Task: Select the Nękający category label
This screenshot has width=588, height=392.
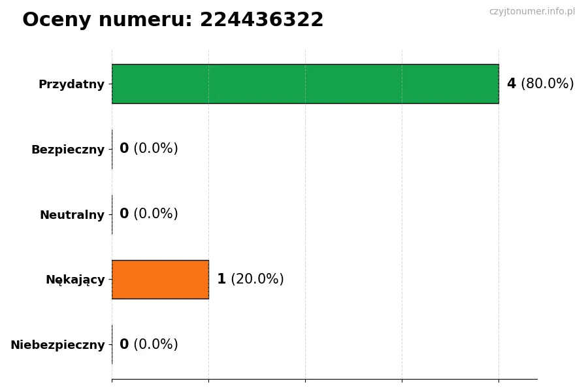Action: (75, 280)
